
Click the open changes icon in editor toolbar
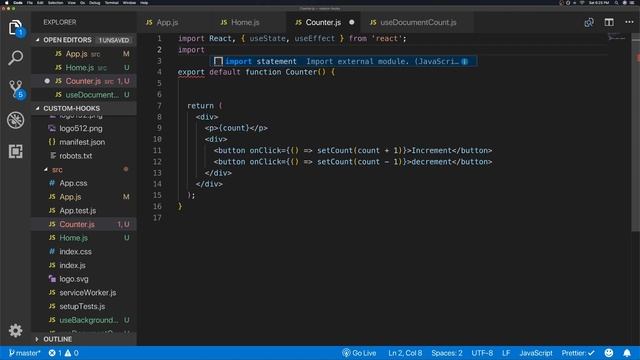[x=589, y=22]
